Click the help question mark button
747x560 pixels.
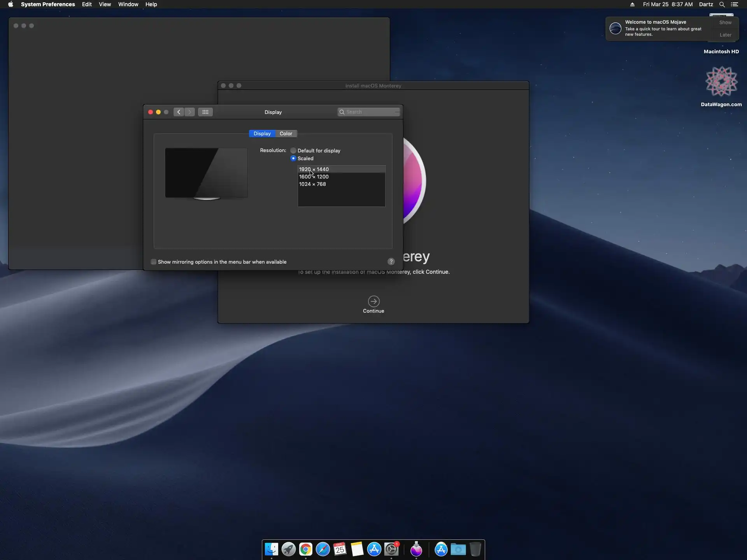(x=391, y=262)
